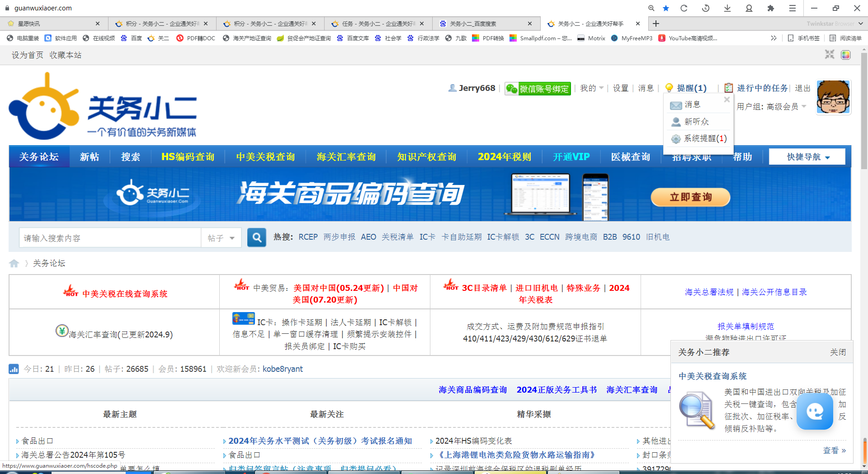Click the blue bookmark star icon
The image size is (868, 474).
666,8
